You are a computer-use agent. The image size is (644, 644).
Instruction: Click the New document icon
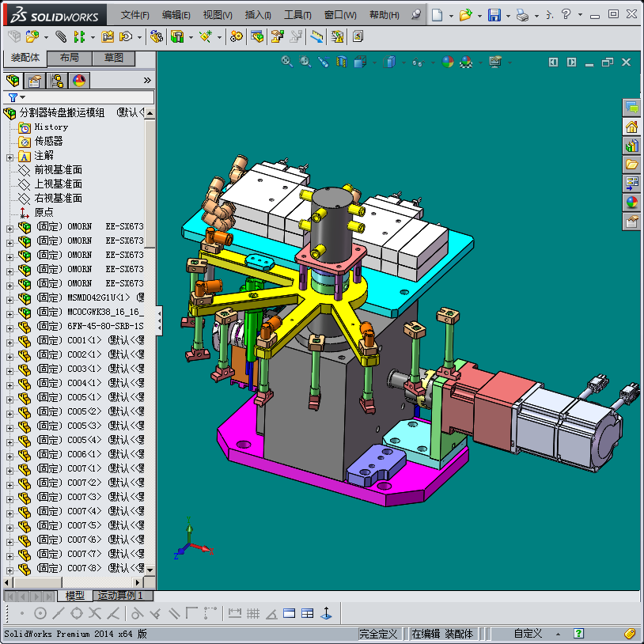tap(438, 15)
